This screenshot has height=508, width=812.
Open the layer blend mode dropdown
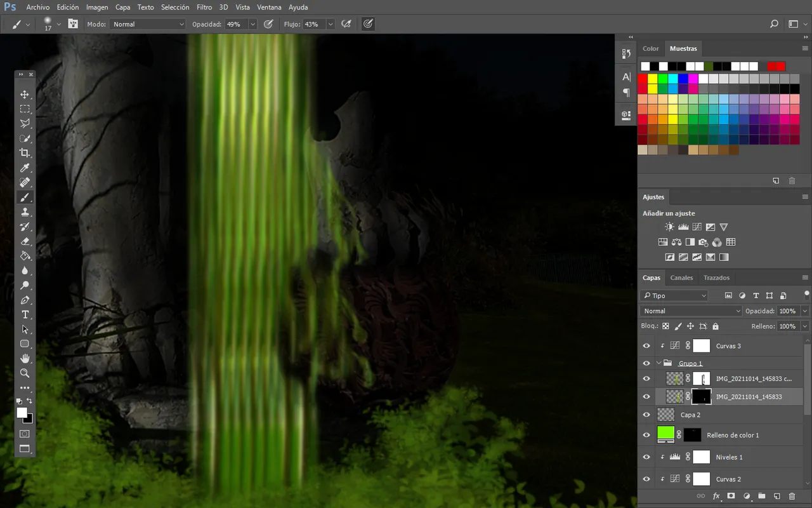point(691,311)
